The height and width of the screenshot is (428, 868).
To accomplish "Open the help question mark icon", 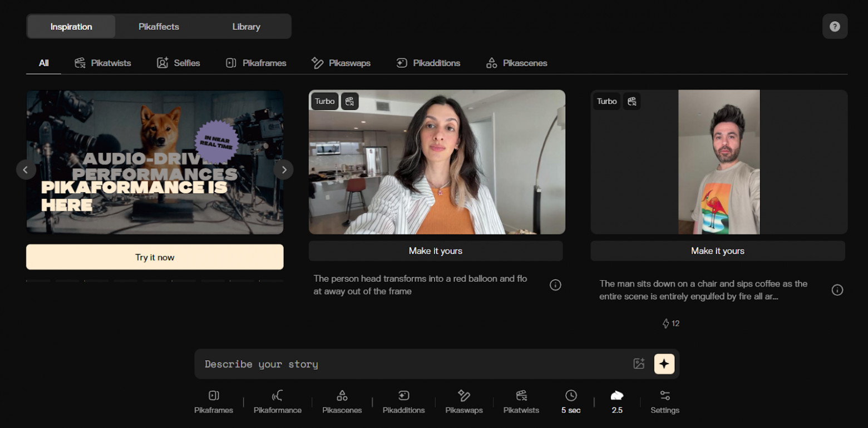I will (x=835, y=27).
